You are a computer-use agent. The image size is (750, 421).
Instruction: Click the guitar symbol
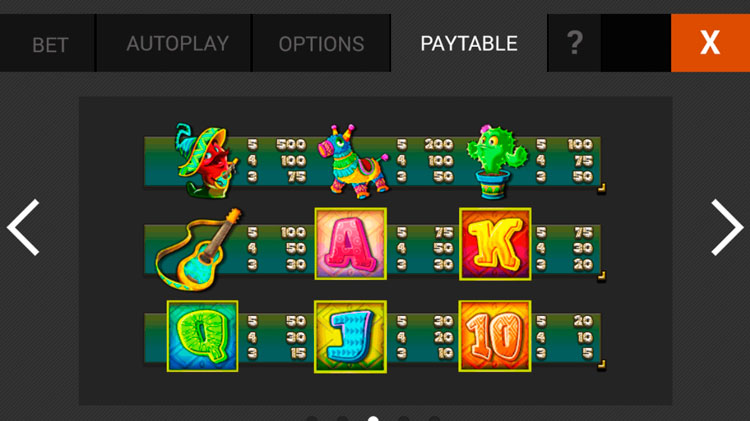coord(199,249)
